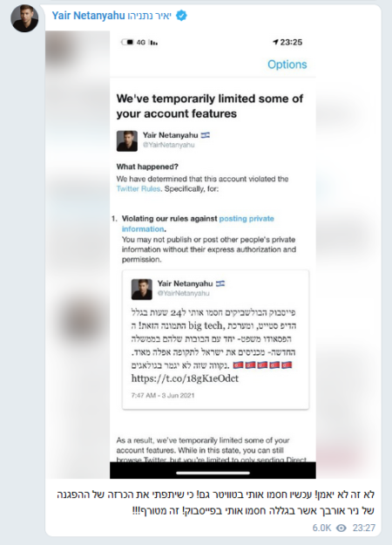Open the posting private information link
Screen dimensions: 392x545
point(198,223)
